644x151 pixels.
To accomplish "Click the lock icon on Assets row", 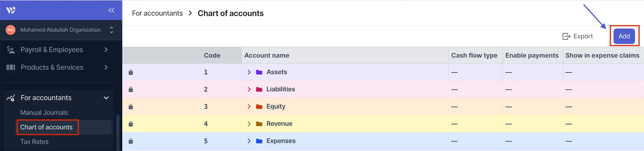I will pyautogui.click(x=131, y=72).
